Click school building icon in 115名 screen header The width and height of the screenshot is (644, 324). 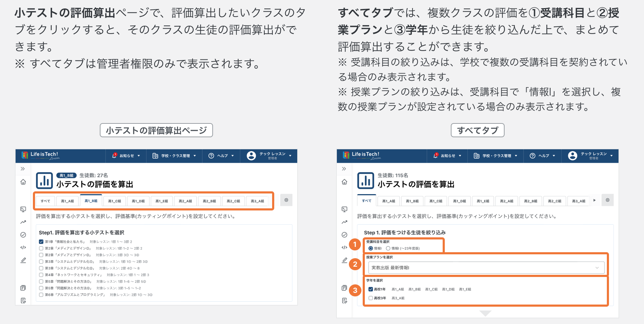(477, 156)
